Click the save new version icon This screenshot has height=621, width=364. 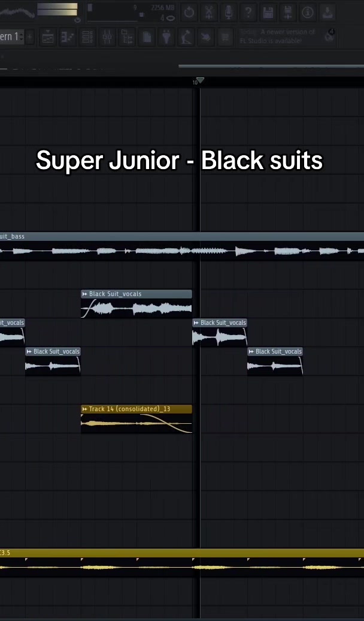288,13
